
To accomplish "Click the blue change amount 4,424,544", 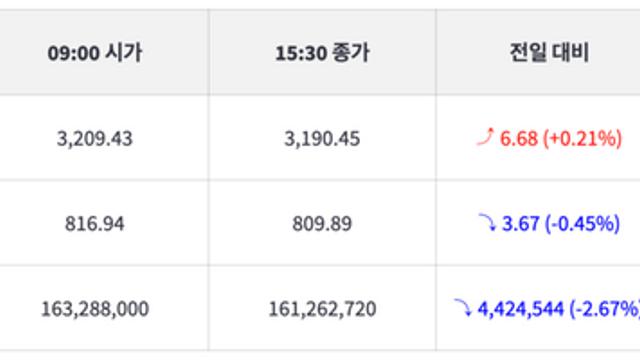I will 520,309.
